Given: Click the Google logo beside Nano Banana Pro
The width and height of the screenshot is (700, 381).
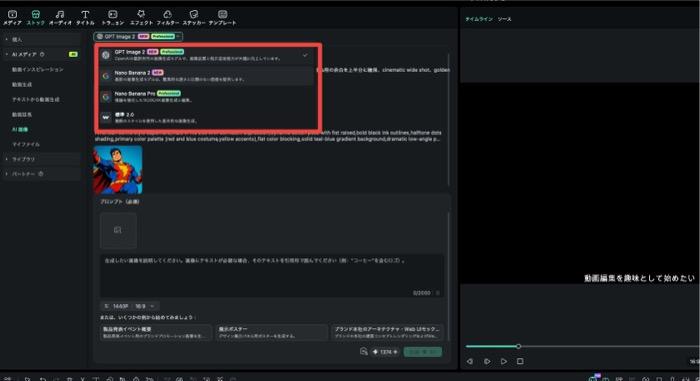Looking at the screenshot, I should tap(106, 96).
